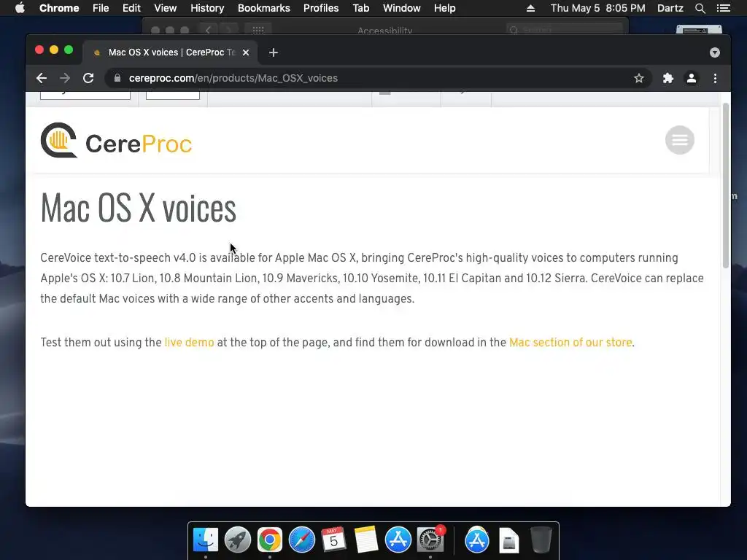The height and width of the screenshot is (560, 747).
Task: Open the CereProc hamburger menu
Action: 680,140
